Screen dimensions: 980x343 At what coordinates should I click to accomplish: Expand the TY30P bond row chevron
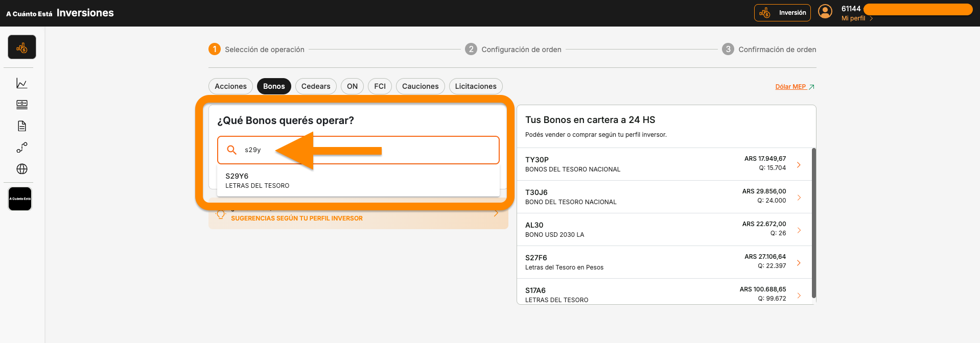tap(799, 164)
